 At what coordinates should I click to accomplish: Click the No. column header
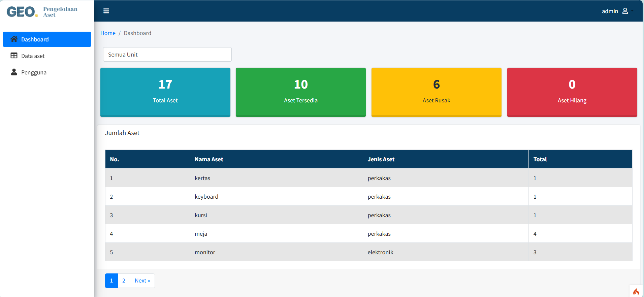point(148,159)
